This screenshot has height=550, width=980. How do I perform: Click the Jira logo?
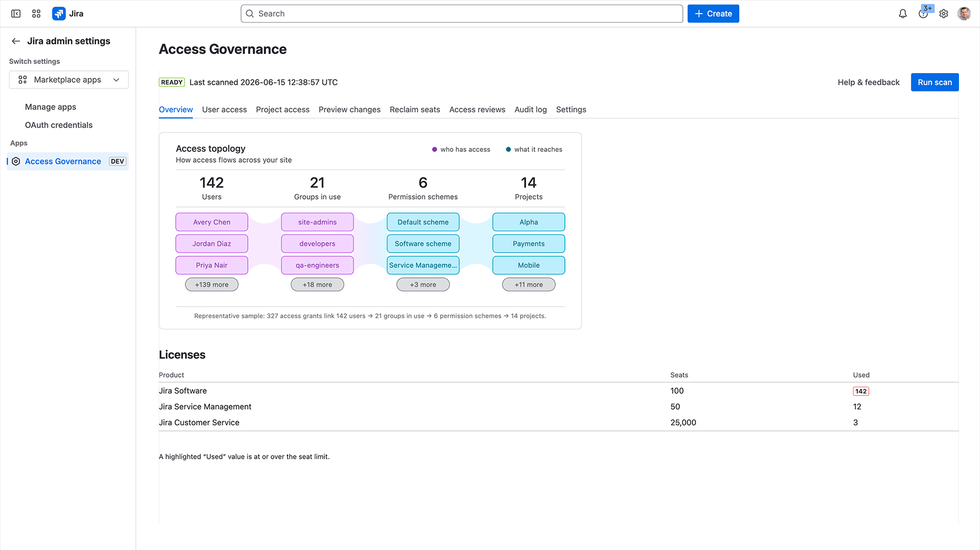67,14
